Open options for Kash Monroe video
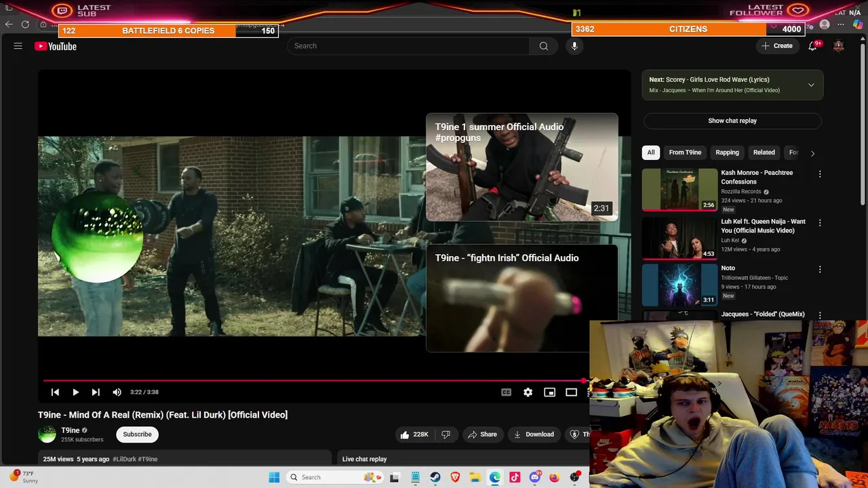The image size is (868, 488). point(820,174)
